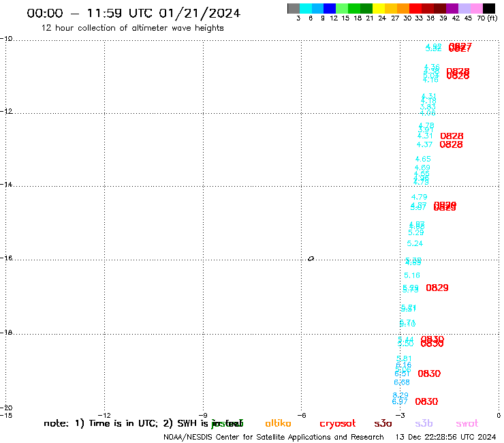Click the wave height value 5.29

[x=416, y=232]
